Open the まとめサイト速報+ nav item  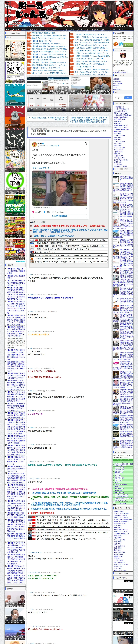[98, 30]
